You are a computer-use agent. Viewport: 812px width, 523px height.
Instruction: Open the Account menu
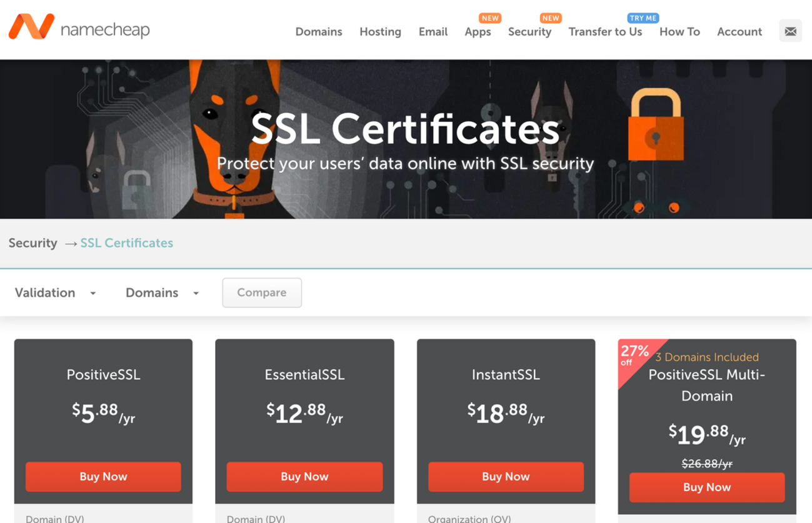coord(739,32)
